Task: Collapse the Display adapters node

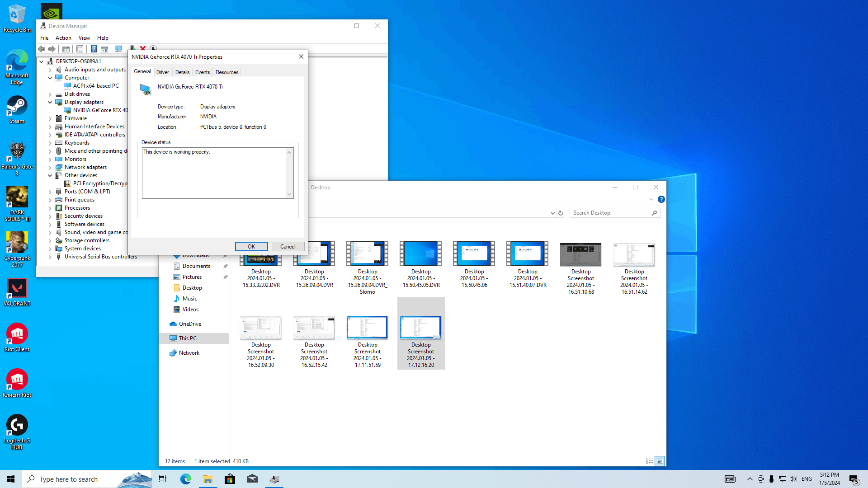Action: coord(50,103)
